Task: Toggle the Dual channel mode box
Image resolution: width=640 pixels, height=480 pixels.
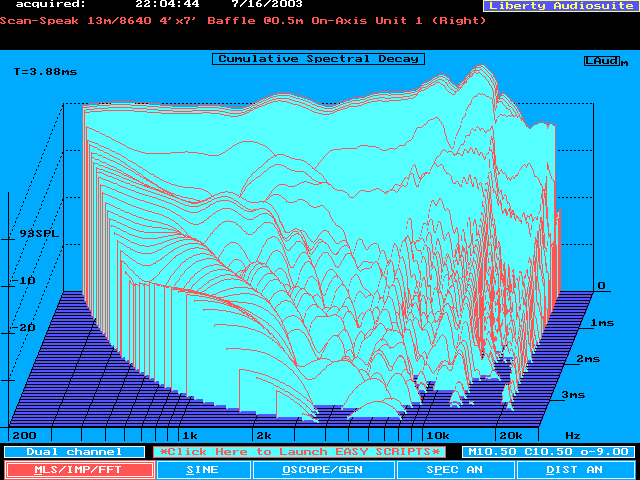Action: pyautogui.click(x=59, y=452)
